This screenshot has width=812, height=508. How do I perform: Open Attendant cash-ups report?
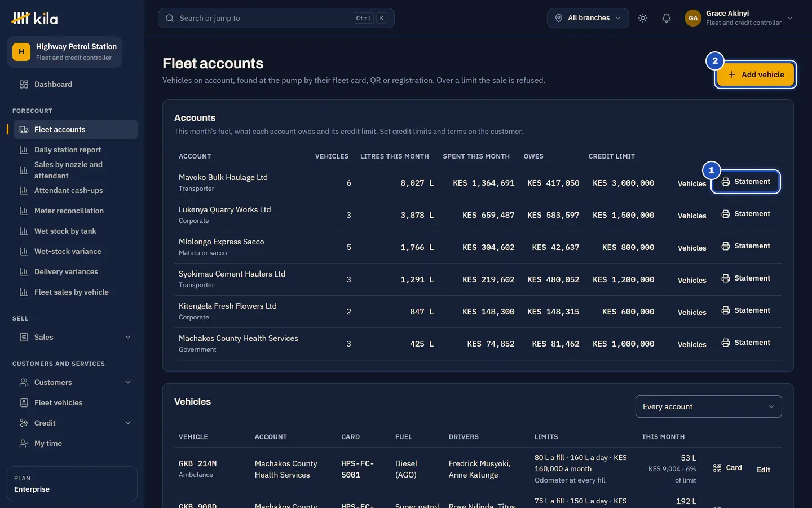[75, 191]
